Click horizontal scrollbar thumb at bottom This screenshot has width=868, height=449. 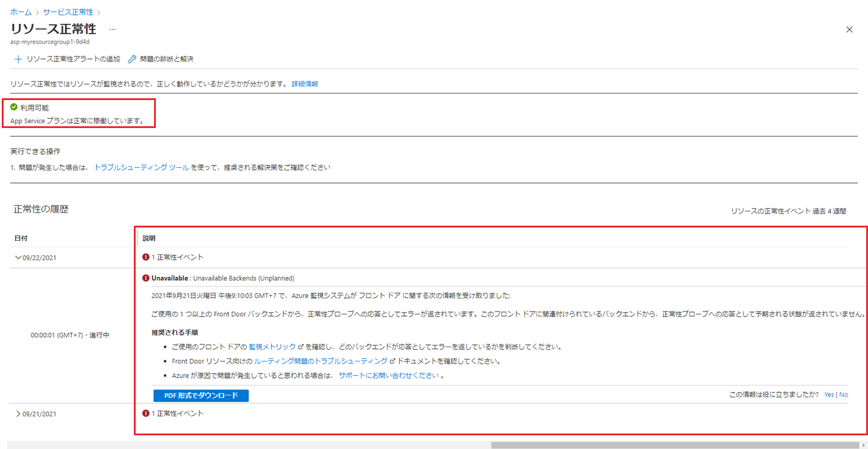point(675,445)
